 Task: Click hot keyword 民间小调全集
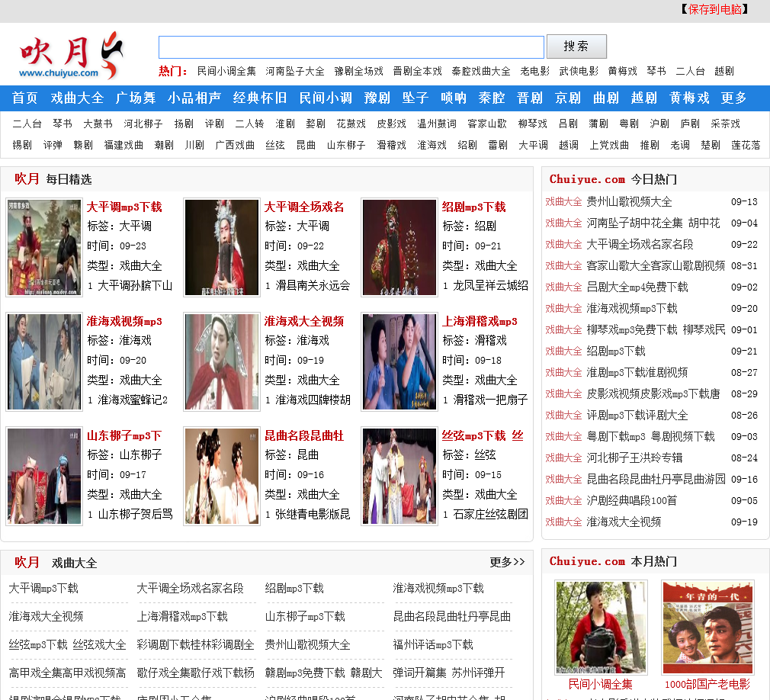tap(226, 71)
